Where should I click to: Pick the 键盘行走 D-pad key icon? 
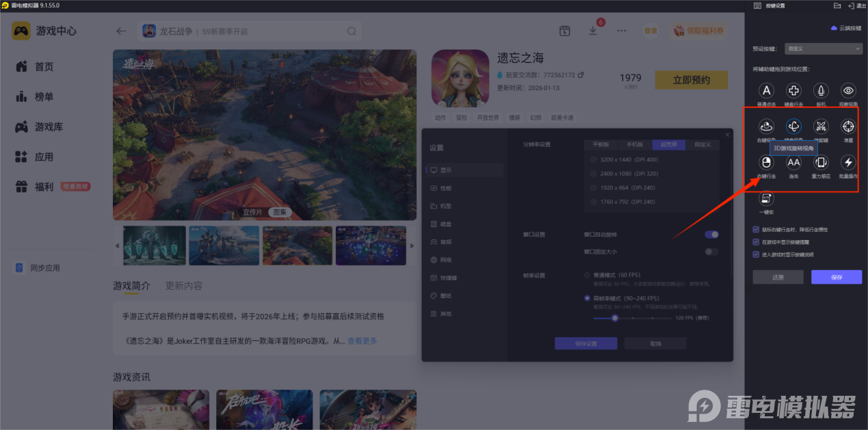[793, 90]
